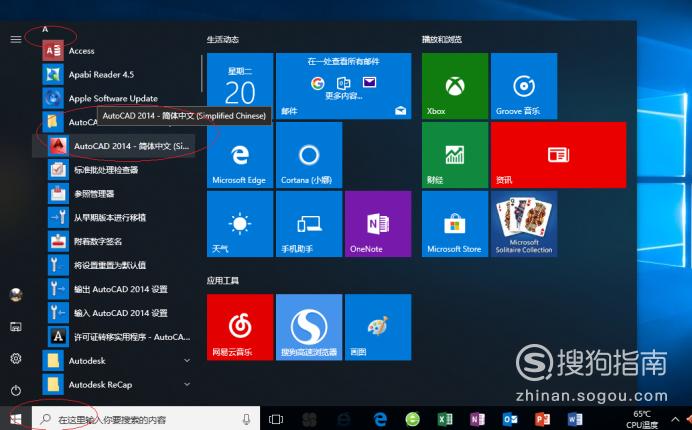Open Apple Software Update
This screenshot has height=430, width=692.
tap(117, 98)
